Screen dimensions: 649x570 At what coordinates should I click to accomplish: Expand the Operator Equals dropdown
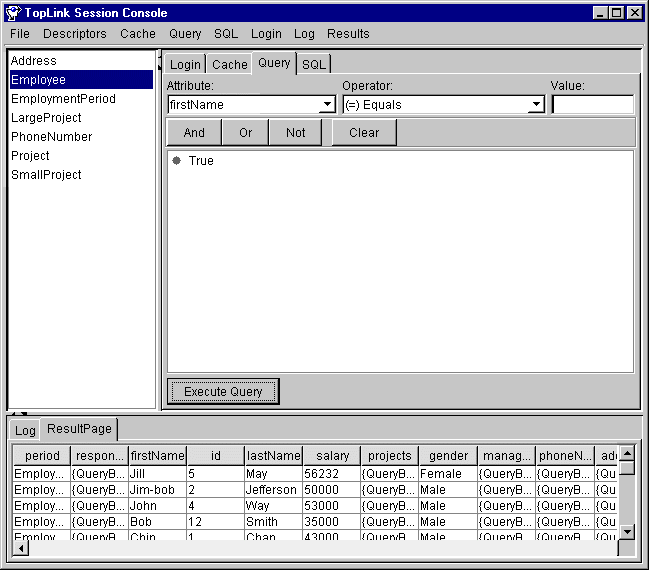pos(536,104)
